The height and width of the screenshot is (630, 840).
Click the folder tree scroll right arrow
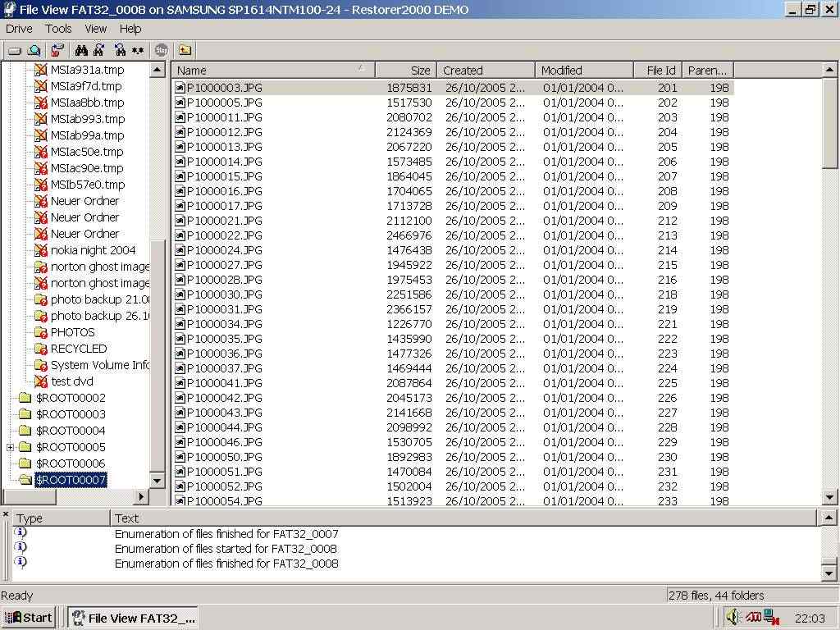[x=140, y=496]
